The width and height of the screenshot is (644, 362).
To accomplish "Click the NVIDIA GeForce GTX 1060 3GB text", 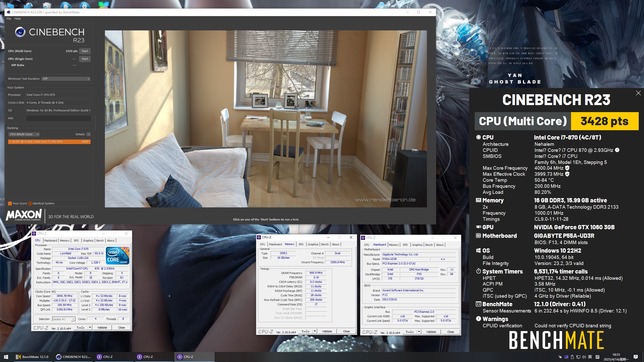I will tap(574, 227).
